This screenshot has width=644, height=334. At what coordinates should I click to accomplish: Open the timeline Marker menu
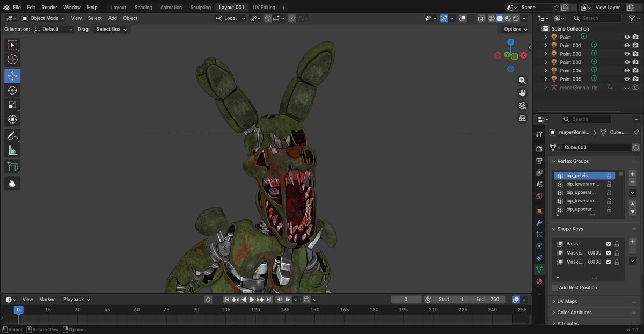[x=47, y=299]
